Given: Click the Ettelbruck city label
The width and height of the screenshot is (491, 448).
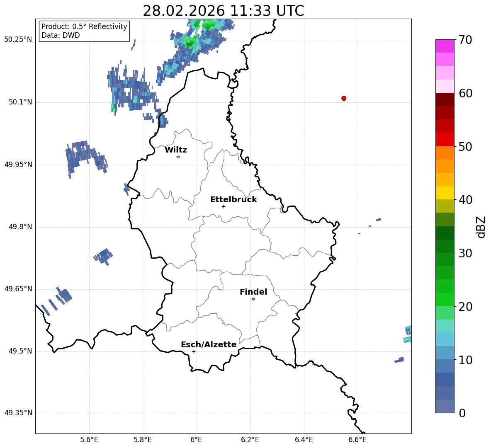Looking at the screenshot, I should click(233, 200).
